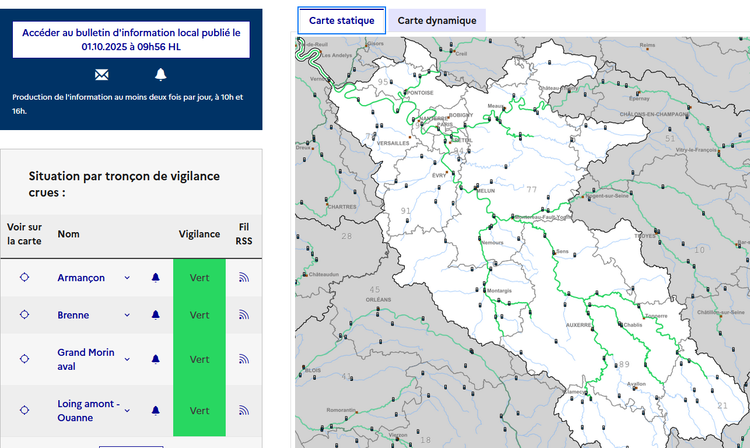
Task: Open RSS feed for Loing amont - Ouanne
Action: point(243,410)
